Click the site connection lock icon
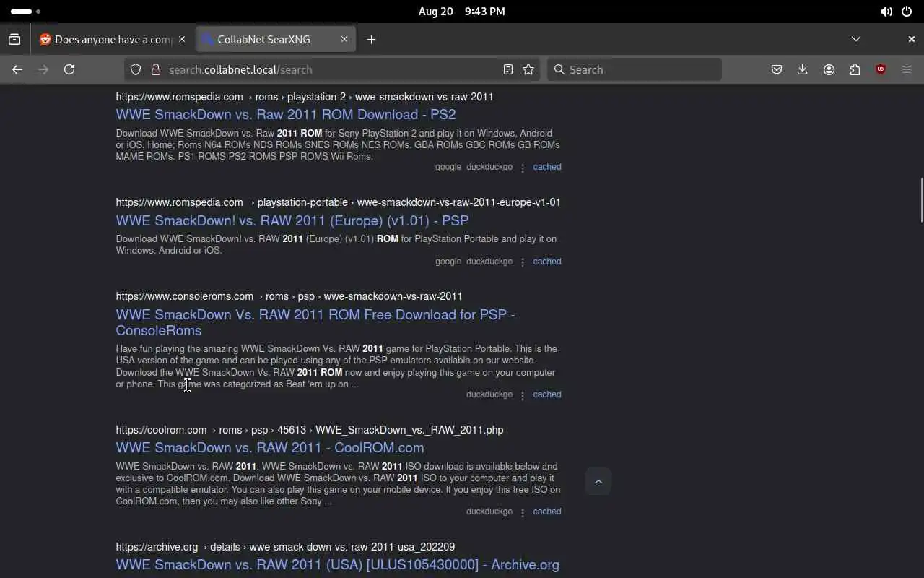The height and width of the screenshot is (578, 924). [155, 69]
